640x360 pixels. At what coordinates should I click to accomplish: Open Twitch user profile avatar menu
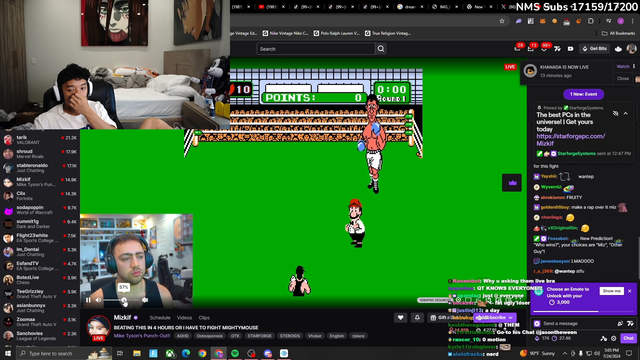[x=631, y=49]
